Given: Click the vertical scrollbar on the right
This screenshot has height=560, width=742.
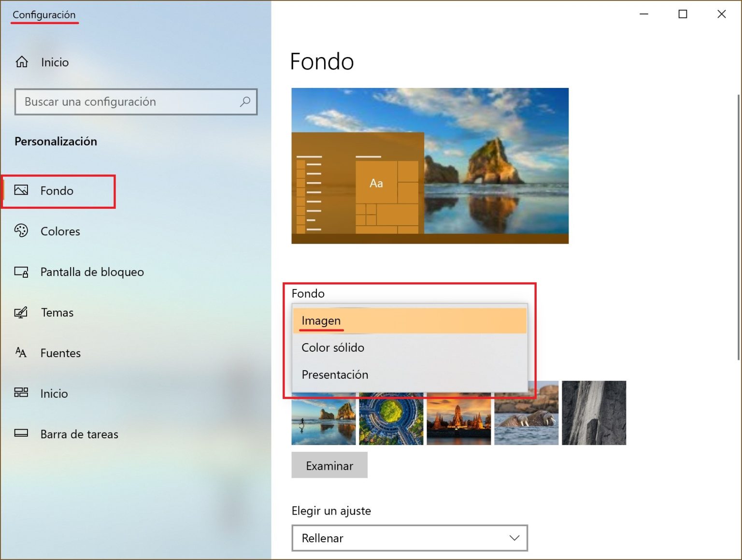Looking at the screenshot, I should point(738,227).
